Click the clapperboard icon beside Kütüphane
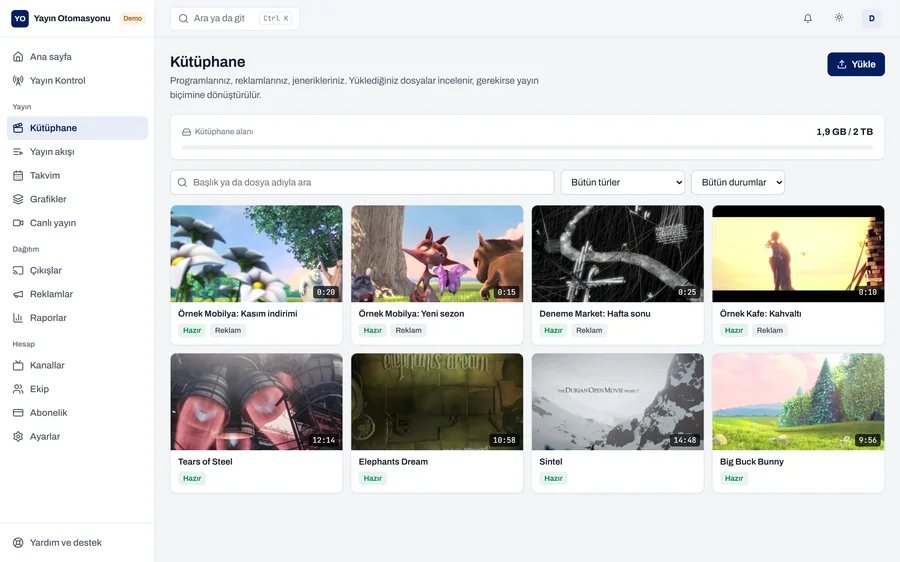900x562 pixels. pyautogui.click(x=18, y=128)
